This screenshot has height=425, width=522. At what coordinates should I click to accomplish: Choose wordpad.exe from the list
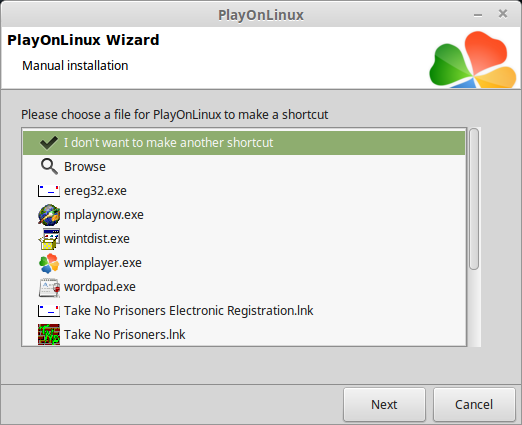(244, 287)
